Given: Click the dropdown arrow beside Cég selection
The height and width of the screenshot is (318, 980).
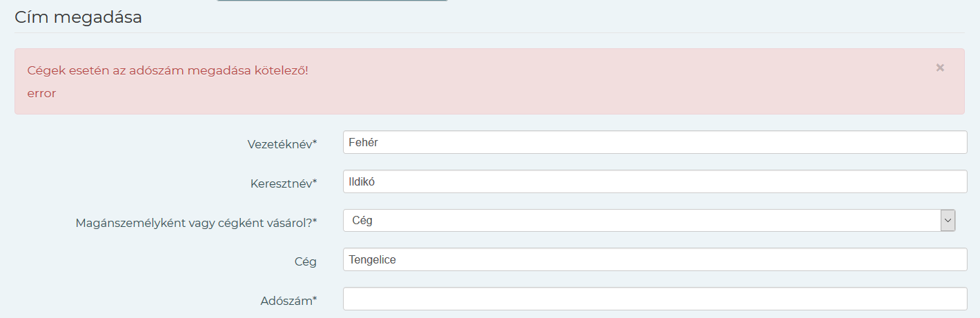Looking at the screenshot, I should coord(948,221).
